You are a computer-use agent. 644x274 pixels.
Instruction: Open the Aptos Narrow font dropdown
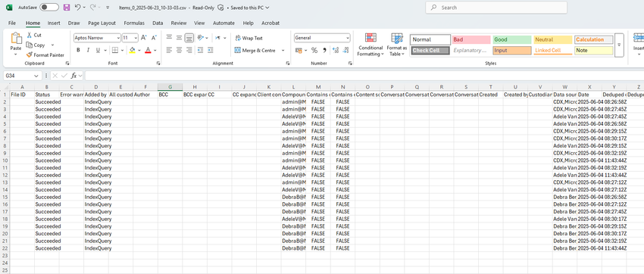point(118,38)
